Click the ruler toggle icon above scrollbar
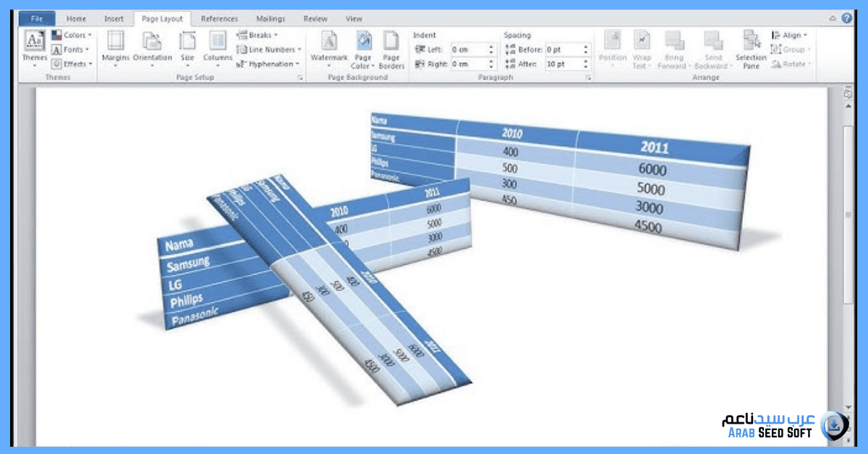868x454 pixels. click(848, 93)
